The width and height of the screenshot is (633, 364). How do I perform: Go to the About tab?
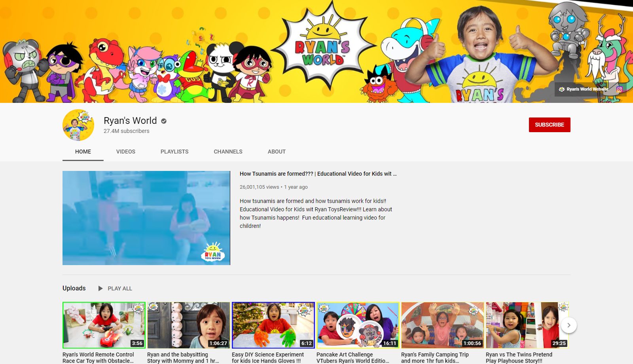point(277,152)
